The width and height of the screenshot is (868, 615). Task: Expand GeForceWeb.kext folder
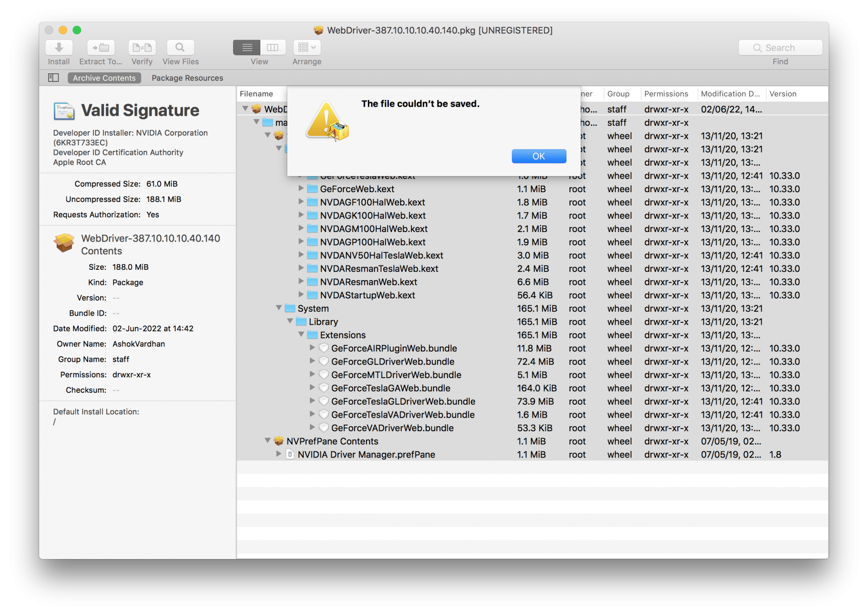(301, 189)
